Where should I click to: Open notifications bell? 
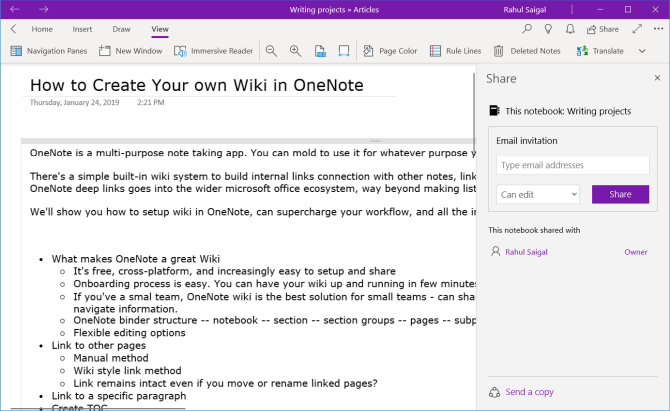tap(569, 29)
